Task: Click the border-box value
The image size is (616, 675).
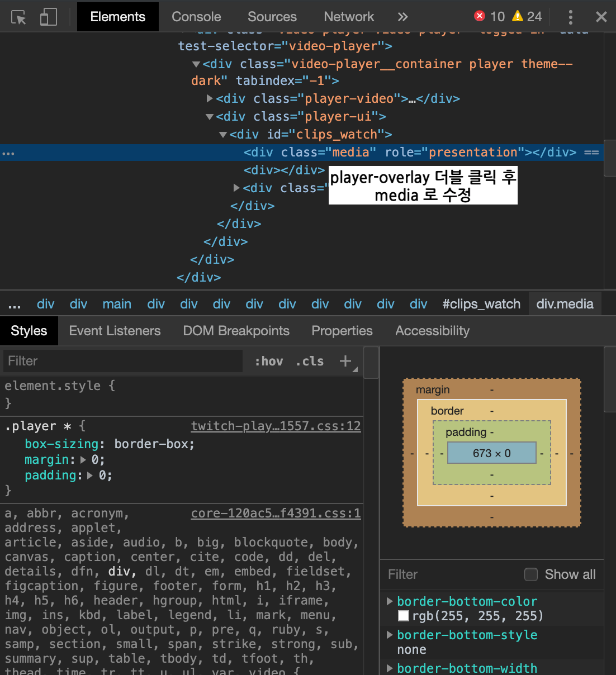Action: [x=151, y=444]
